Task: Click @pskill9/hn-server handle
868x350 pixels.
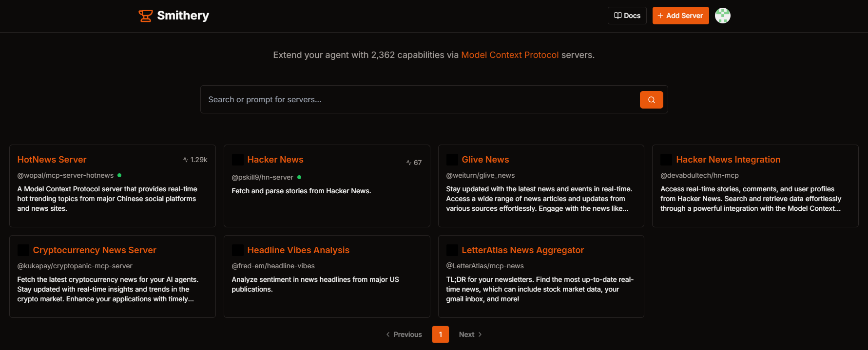Action: pyautogui.click(x=262, y=177)
